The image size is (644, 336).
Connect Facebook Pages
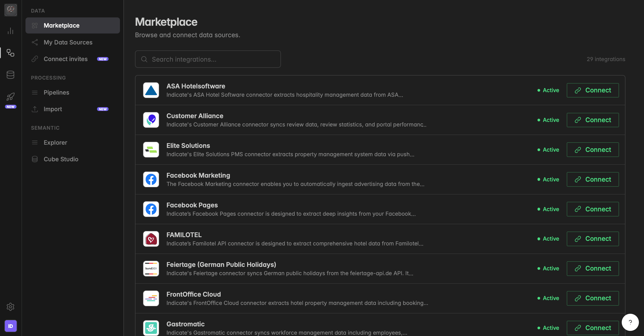(x=593, y=209)
